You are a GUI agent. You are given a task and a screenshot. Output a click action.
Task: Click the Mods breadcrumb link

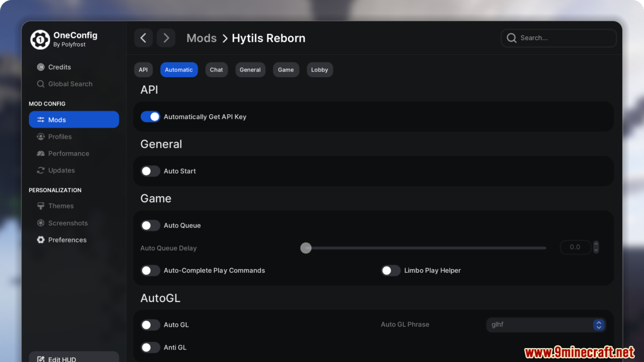coord(202,38)
